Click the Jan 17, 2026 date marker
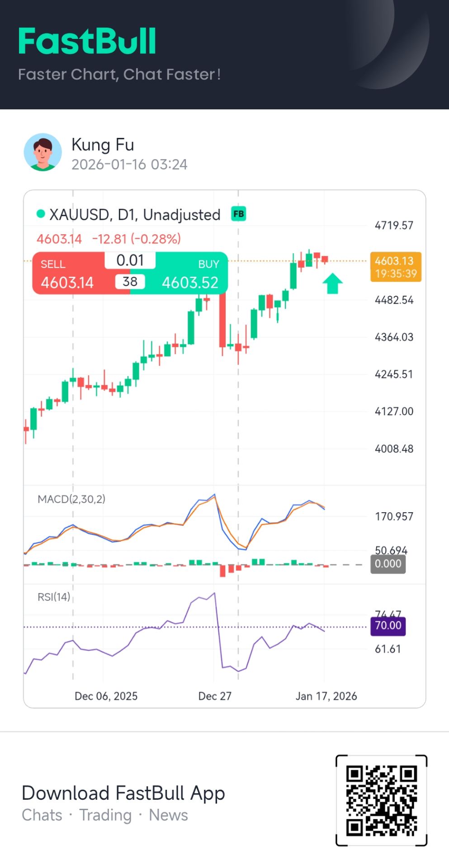The height and width of the screenshot is (868, 449). point(326,696)
